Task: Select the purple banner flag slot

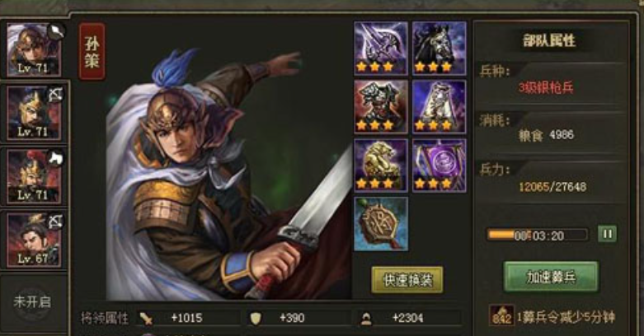Action: 439,166
